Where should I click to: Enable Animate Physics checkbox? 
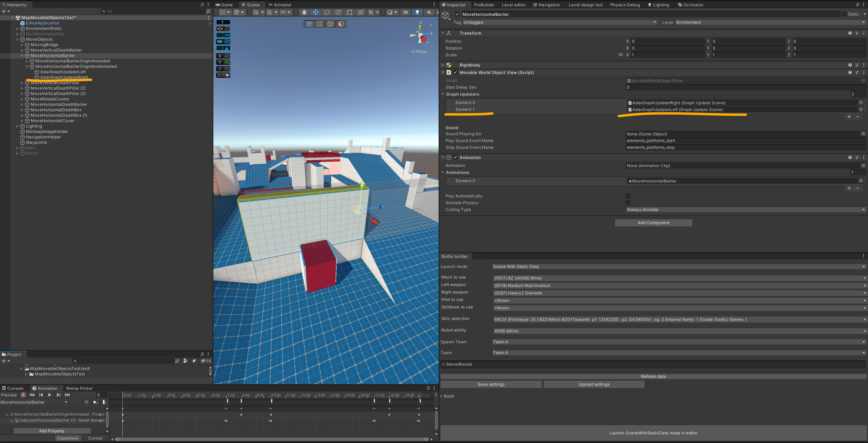628,203
